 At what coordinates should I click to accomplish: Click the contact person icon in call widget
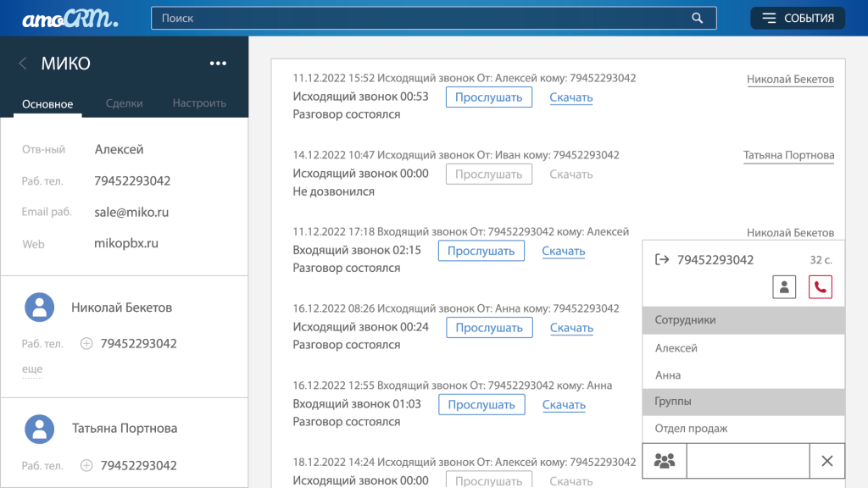pyautogui.click(x=784, y=287)
